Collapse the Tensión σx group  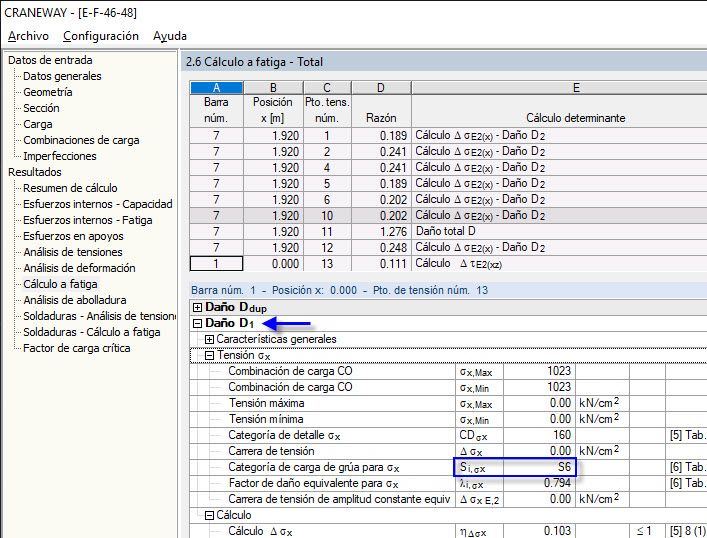[x=209, y=355]
